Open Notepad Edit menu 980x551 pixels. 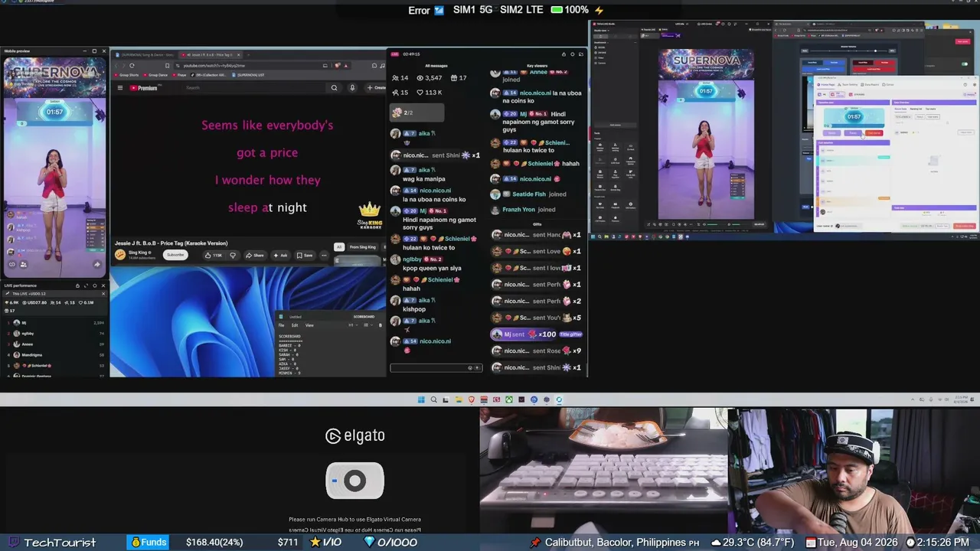[295, 325]
